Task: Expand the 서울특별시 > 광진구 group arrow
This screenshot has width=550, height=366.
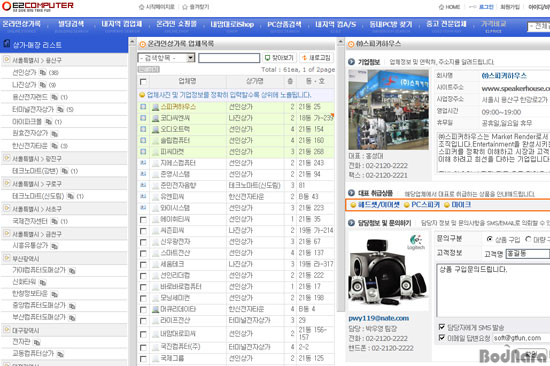Action: click(6, 158)
